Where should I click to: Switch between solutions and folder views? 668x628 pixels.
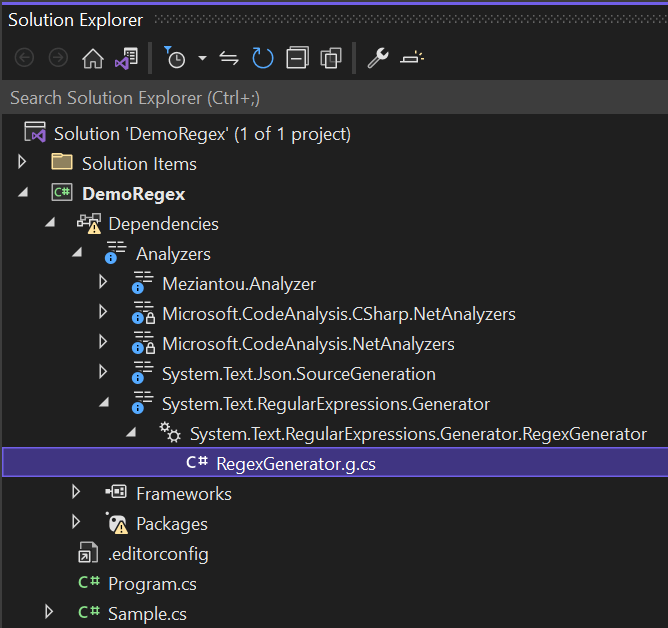126,59
